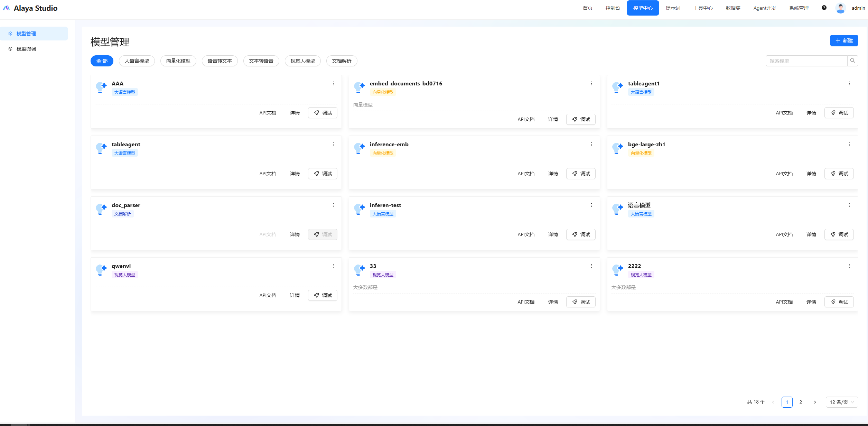This screenshot has width=868, height=426.
Task: Open 模型微调 in the sidebar
Action: pyautogui.click(x=26, y=49)
